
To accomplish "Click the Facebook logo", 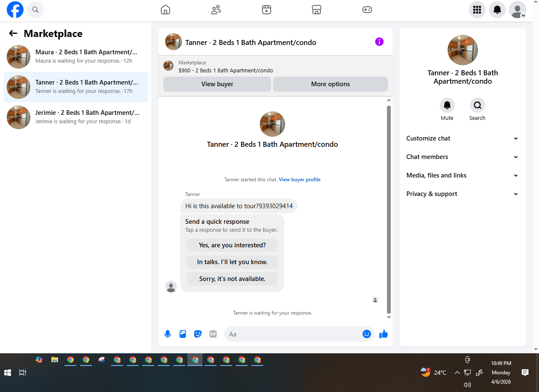I will pyautogui.click(x=15, y=10).
